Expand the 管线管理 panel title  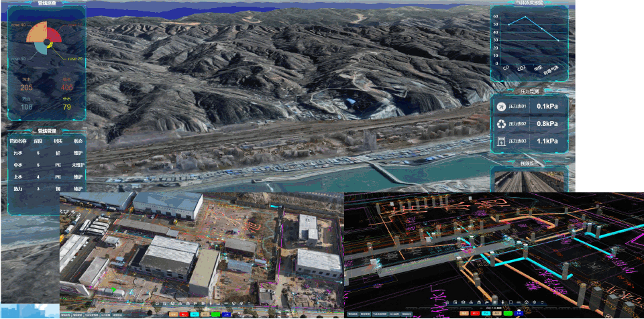click(47, 131)
